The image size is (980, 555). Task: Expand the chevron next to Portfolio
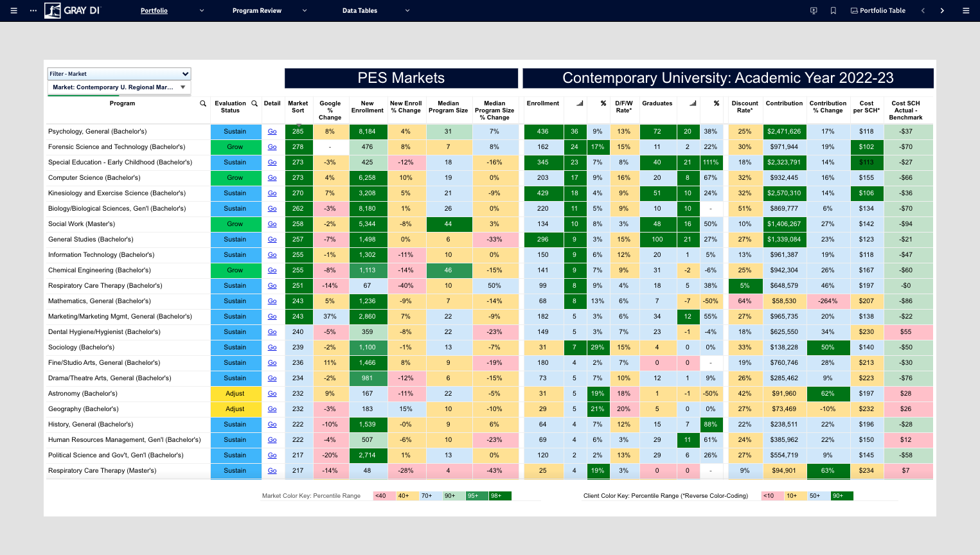point(202,11)
